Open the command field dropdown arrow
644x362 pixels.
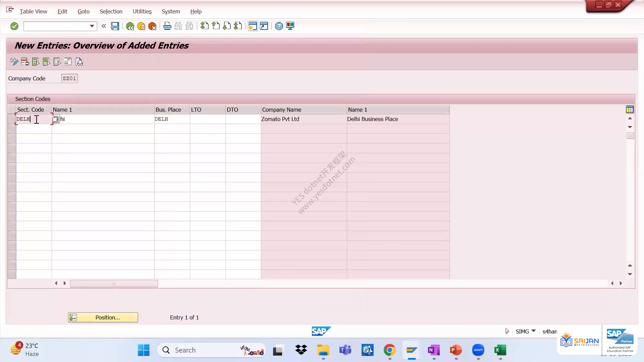[92, 26]
